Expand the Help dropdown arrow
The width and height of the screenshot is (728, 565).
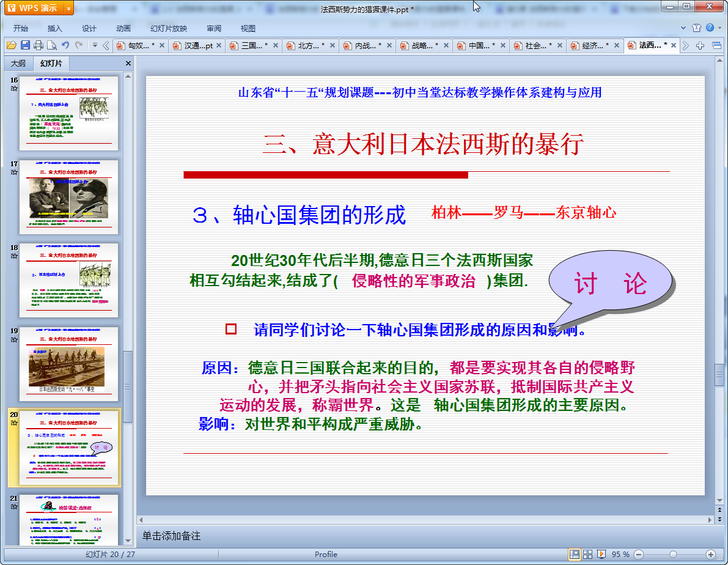(x=719, y=28)
